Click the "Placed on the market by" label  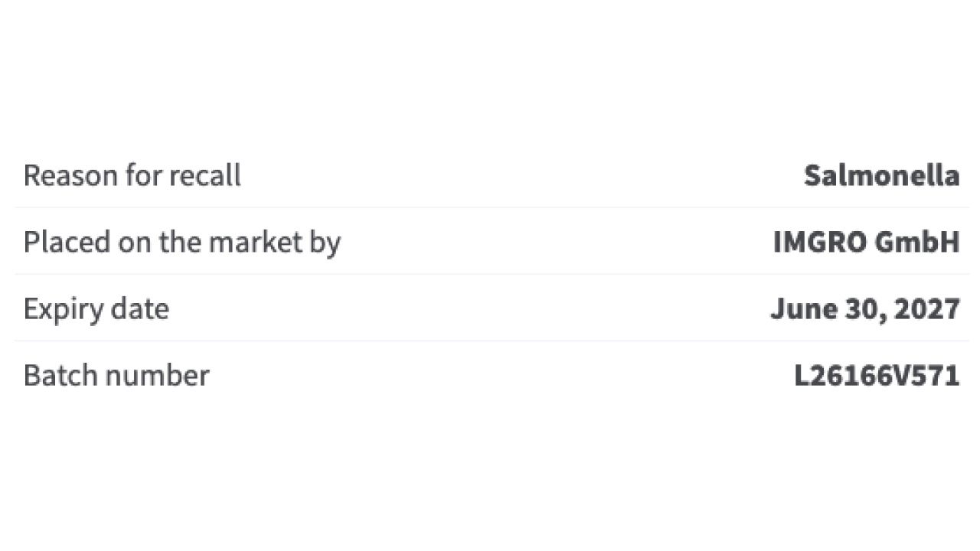pos(182,243)
